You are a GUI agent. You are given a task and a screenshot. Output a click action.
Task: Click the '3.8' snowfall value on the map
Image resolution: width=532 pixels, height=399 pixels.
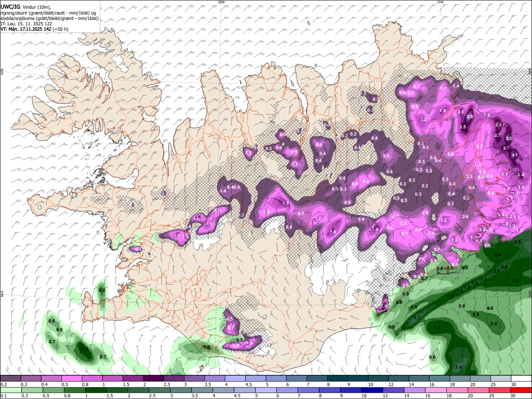pos(470,117)
